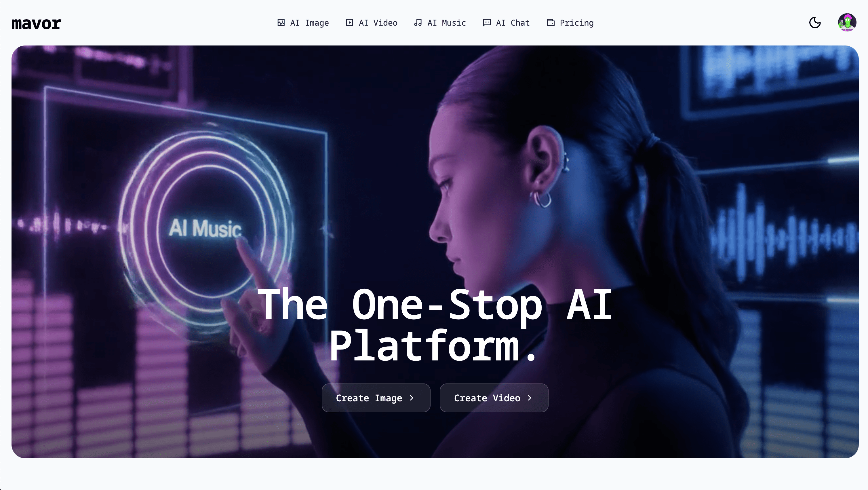Open the AI Chat nav link
868x490 pixels.
pos(506,22)
